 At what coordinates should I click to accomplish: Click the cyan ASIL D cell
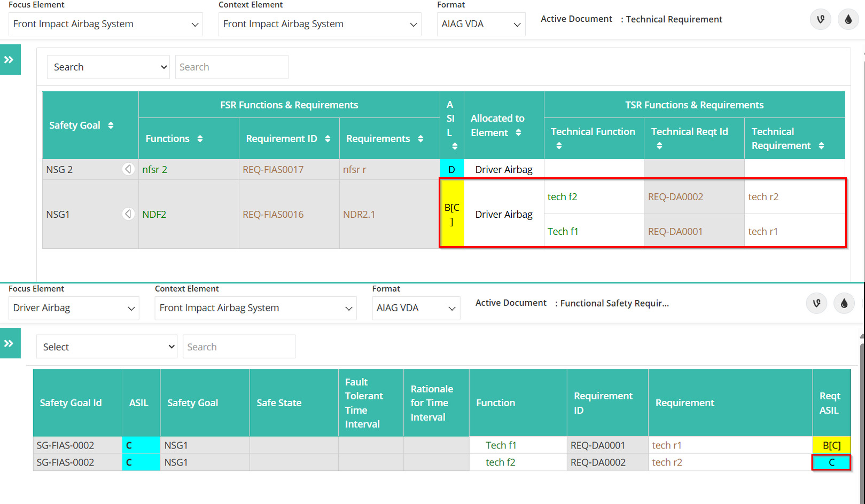click(x=452, y=169)
